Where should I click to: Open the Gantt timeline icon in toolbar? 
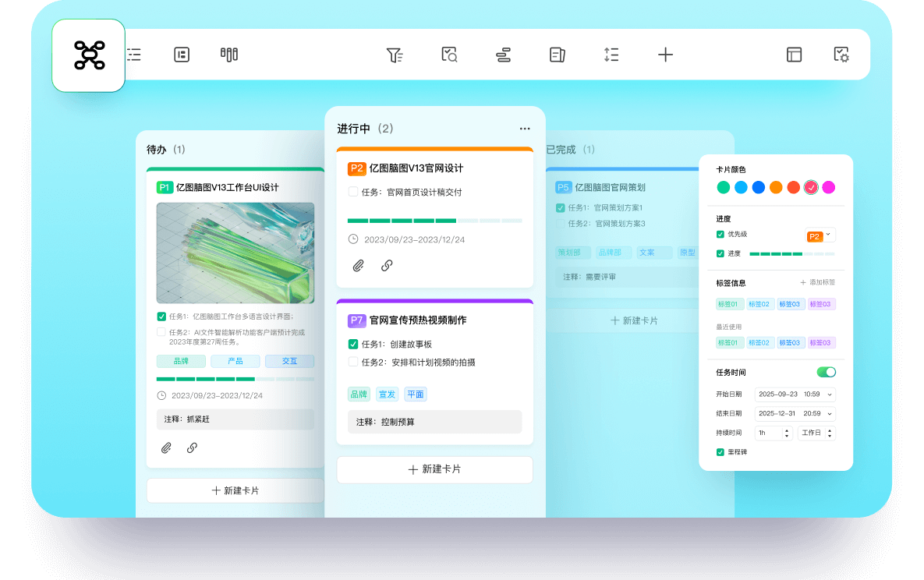503,55
